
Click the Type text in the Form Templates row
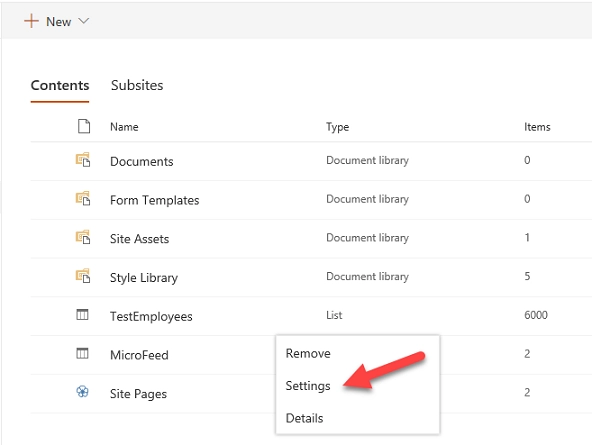[x=367, y=199]
